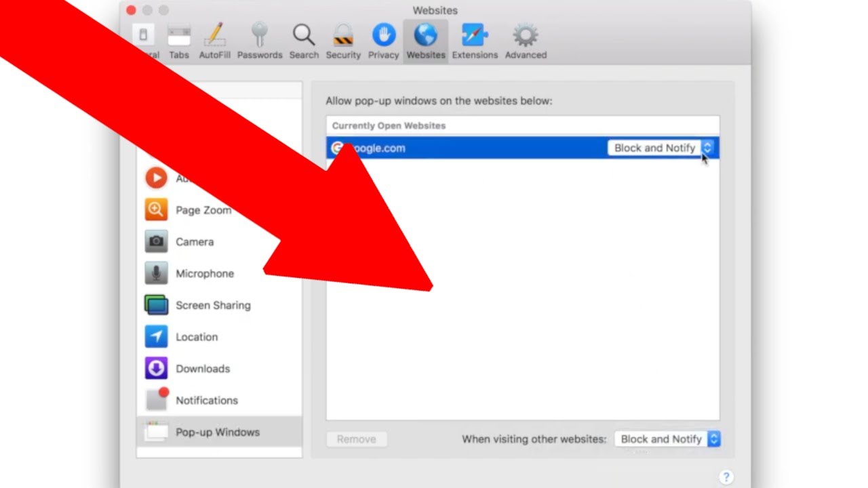
Task: Select the Tabs preferences icon
Action: (178, 39)
